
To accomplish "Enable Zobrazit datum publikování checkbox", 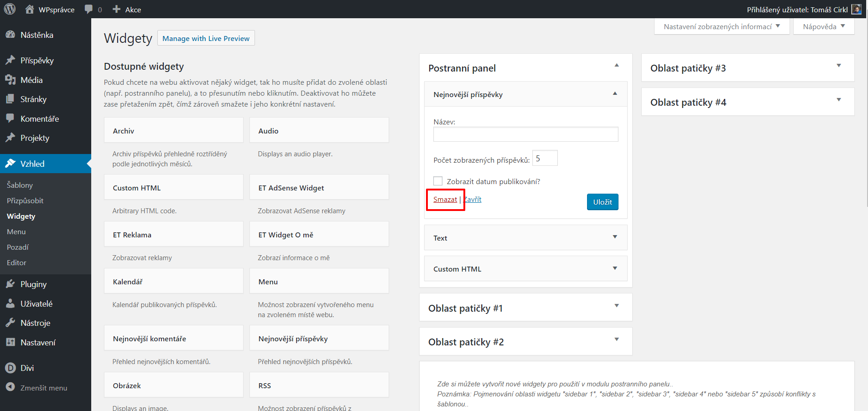I will [x=438, y=181].
